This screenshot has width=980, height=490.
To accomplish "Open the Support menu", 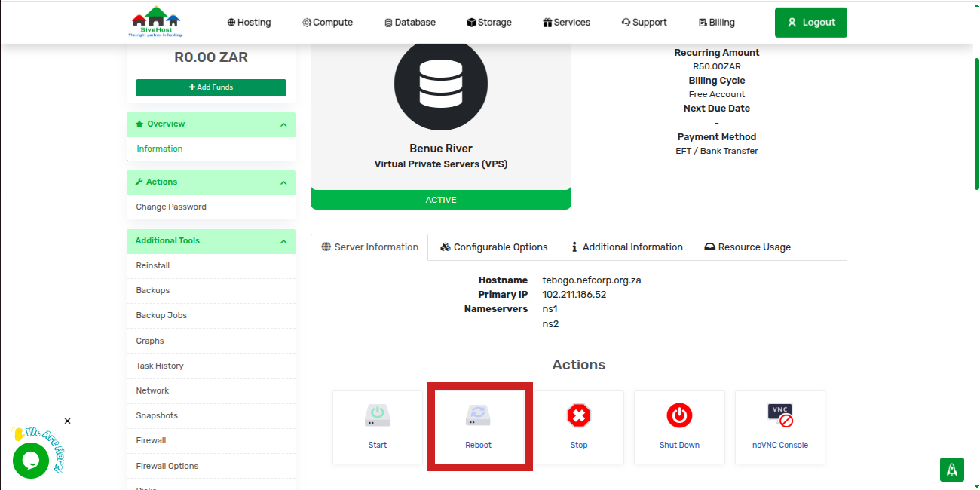I will click(644, 23).
